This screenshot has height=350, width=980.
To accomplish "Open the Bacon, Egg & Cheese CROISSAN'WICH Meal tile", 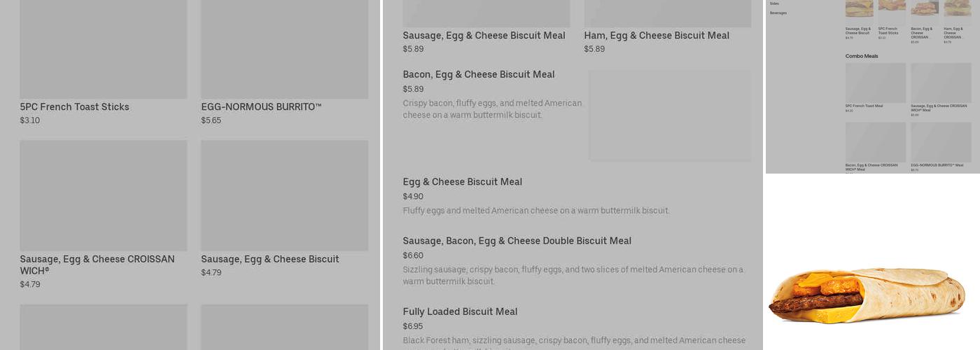I will [x=875, y=142].
